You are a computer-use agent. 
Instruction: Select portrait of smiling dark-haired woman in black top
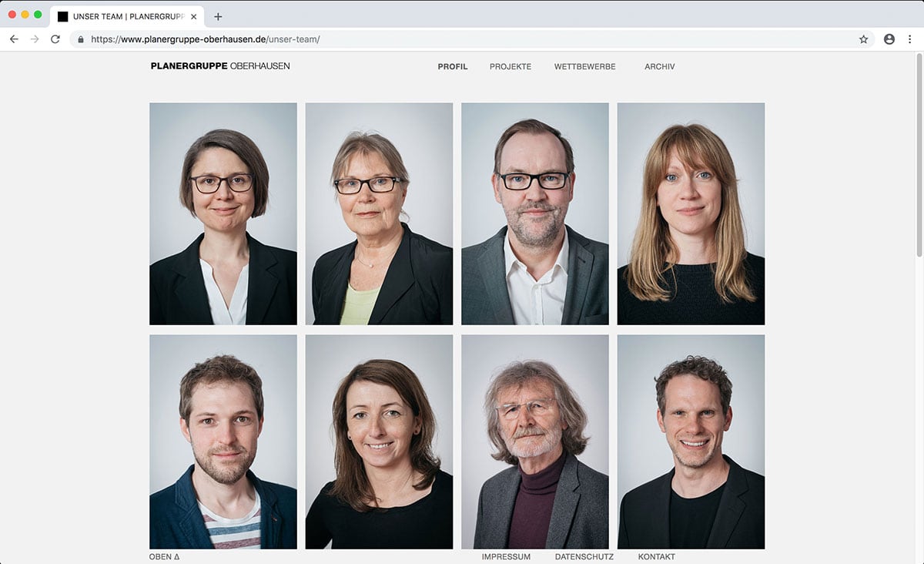point(379,441)
